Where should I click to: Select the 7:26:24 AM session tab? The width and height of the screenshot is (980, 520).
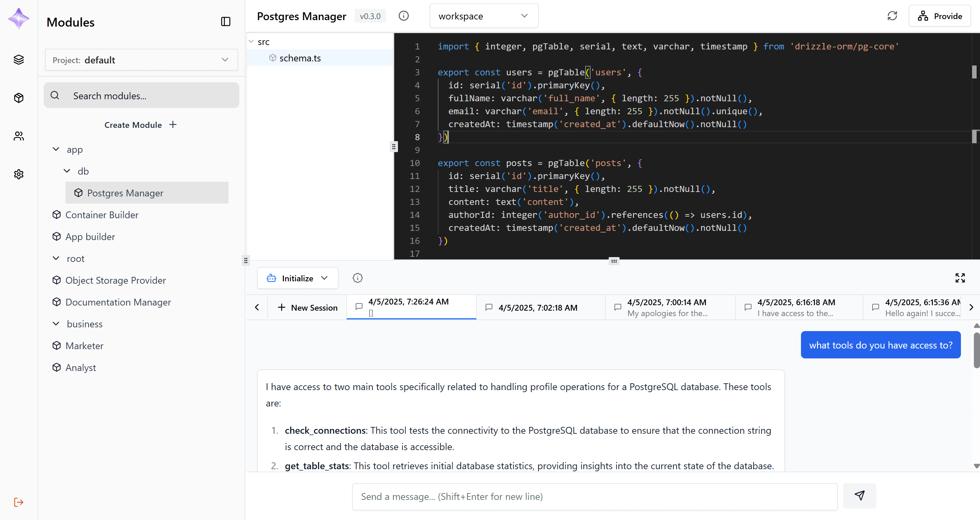tap(411, 307)
